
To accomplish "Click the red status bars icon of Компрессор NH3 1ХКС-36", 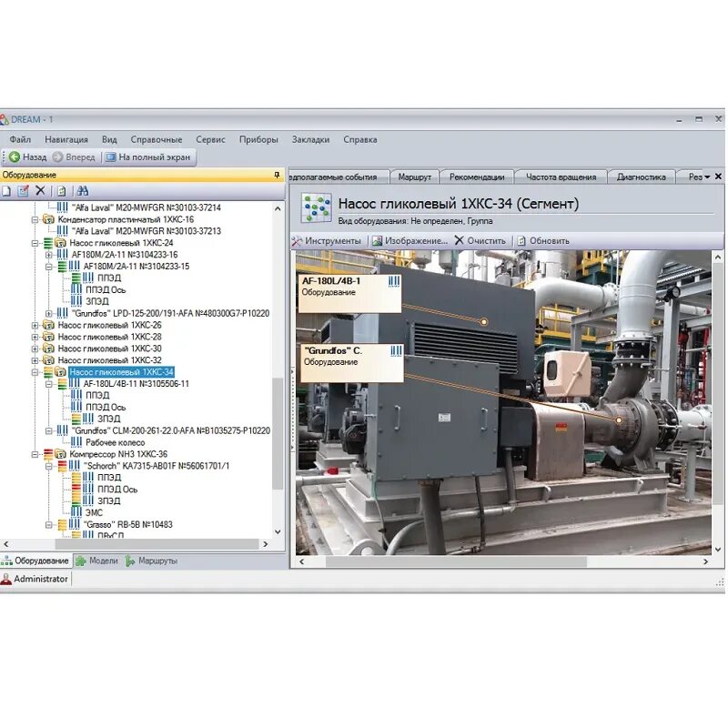I will (x=48, y=454).
